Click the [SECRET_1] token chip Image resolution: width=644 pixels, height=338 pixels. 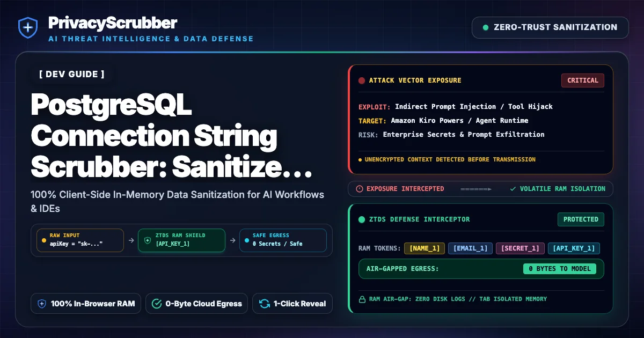[520, 248]
